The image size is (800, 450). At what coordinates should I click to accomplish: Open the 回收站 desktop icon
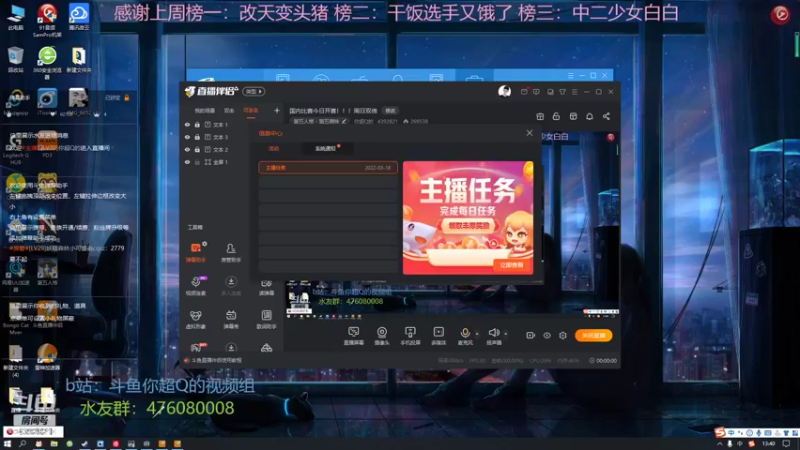[x=15, y=60]
